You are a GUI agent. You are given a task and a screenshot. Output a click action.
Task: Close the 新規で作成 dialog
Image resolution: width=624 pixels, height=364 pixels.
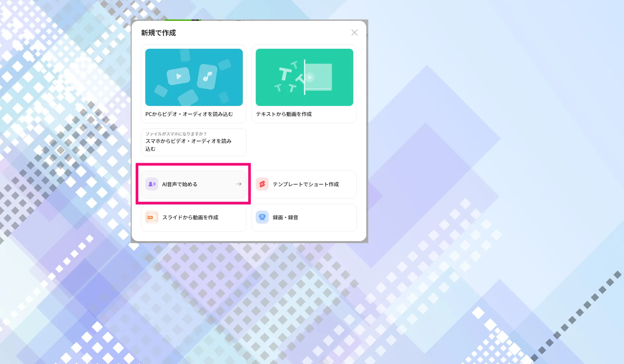[x=354, y=32]
